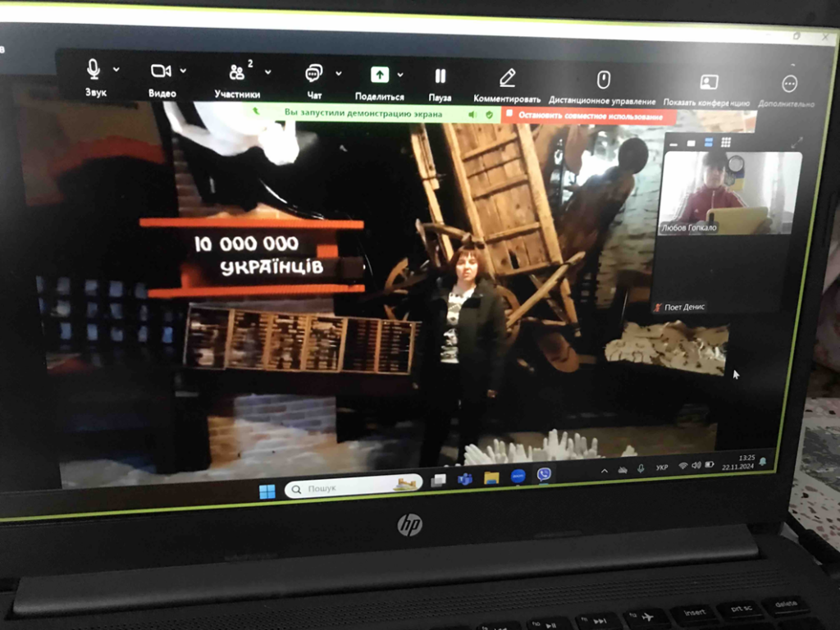Open the Участники participants panel
Screen dimensions: 840x630
237,81
